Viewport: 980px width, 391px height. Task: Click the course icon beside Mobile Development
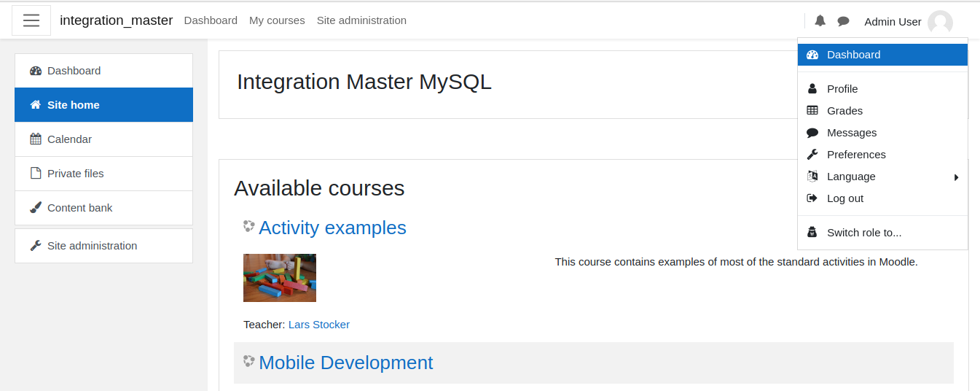(x=249, y=361)
